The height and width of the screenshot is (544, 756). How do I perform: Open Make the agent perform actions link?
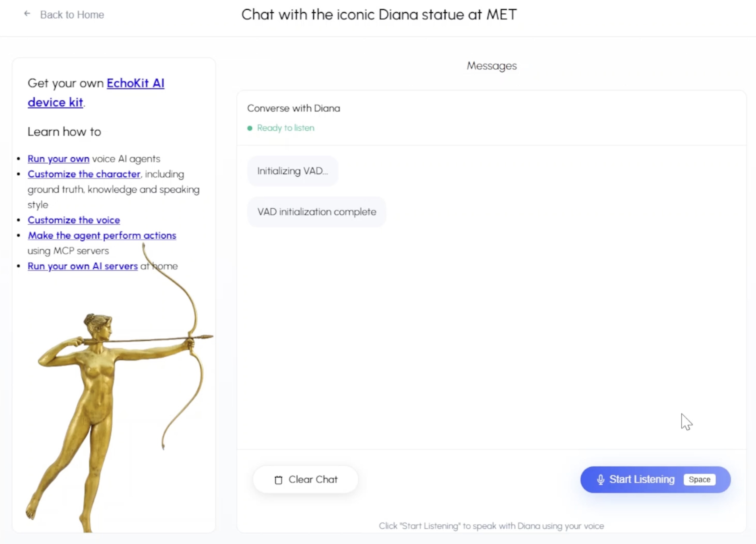[x=102, y=235]
